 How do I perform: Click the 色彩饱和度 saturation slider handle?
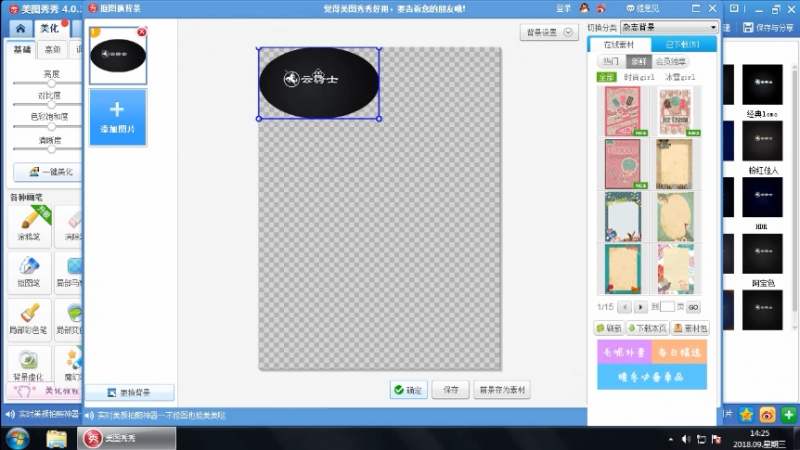[x=51, y=126]
